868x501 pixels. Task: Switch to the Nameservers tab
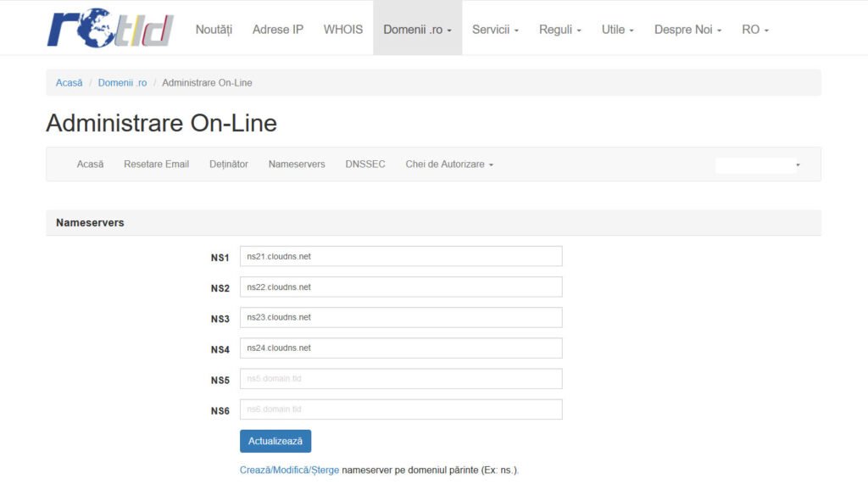point(297,164)
